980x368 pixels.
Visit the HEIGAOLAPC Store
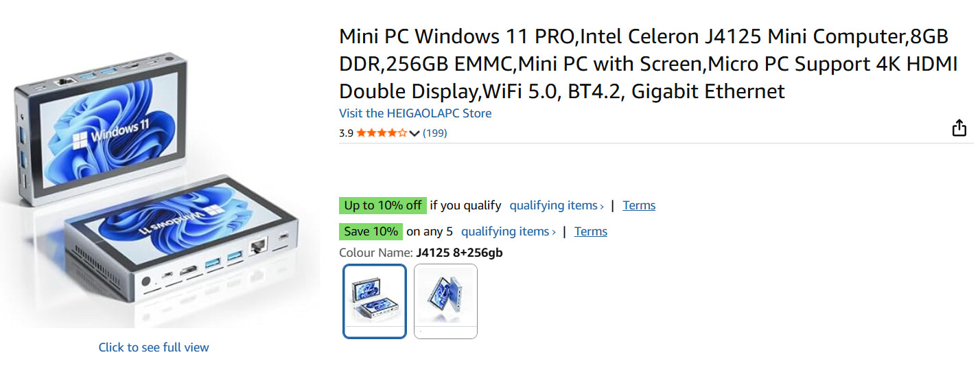(415, 113)
